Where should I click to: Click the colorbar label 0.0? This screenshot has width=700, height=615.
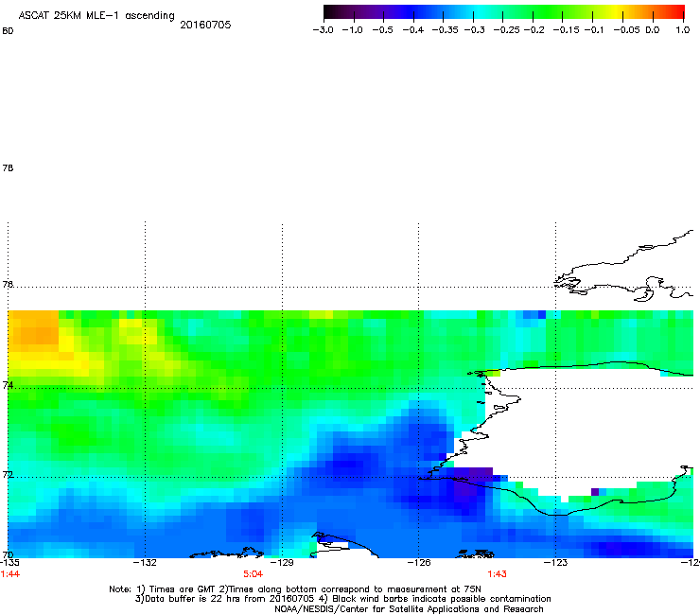[x=653, y=30]
